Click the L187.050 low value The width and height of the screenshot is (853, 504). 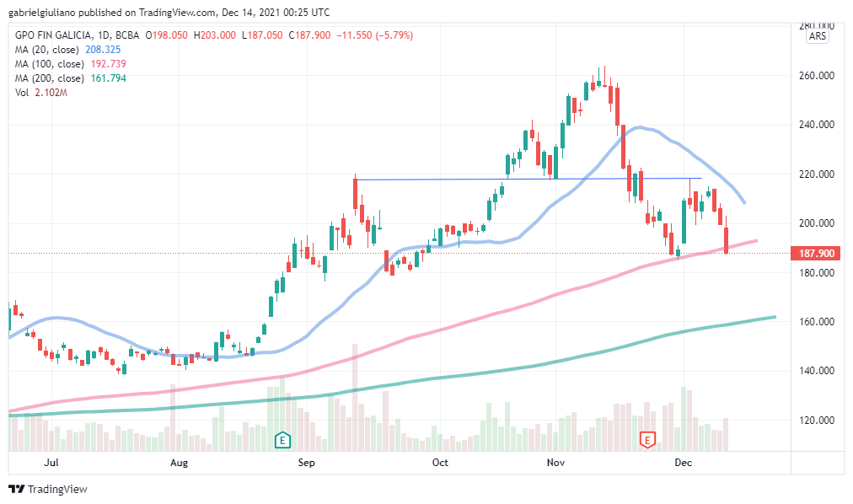[x=262, y=35]
